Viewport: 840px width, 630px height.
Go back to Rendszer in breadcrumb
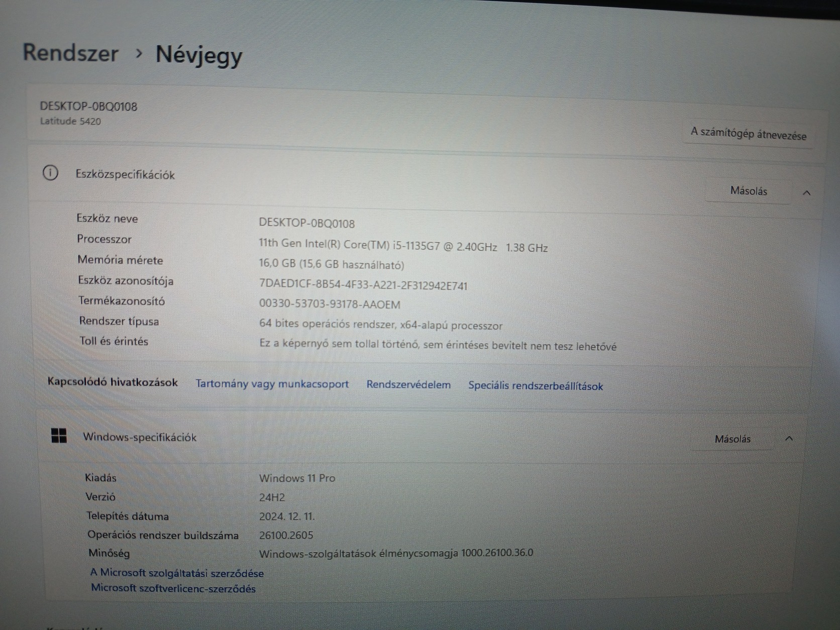click(71, 53)
